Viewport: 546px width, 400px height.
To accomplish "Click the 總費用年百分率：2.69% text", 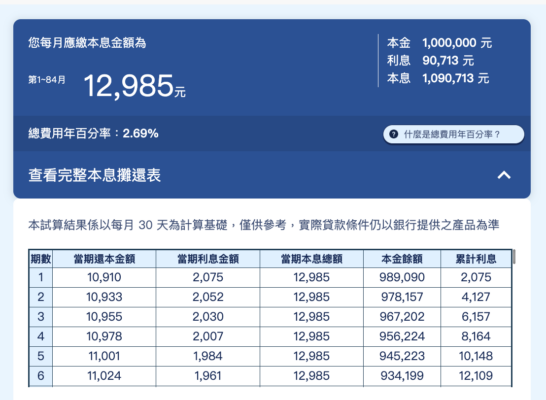I will (x=93, y=133).
